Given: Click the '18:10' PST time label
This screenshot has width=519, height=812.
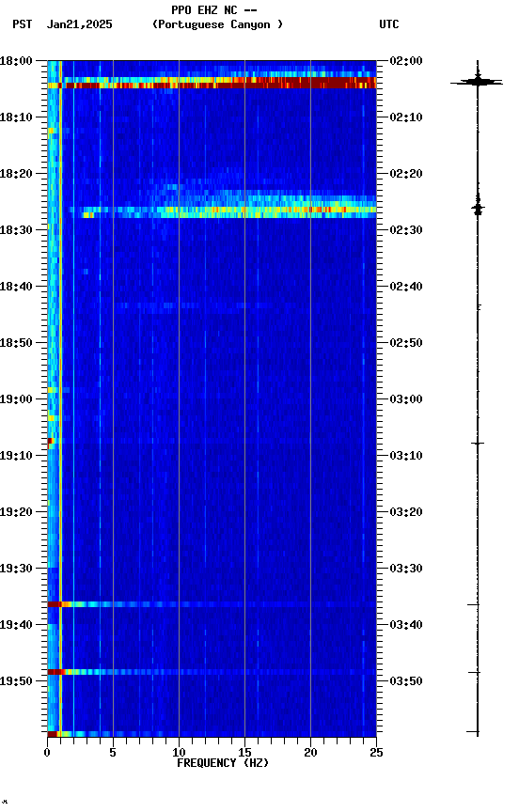Looking at the screenshot, I should (x=16, y=117).
